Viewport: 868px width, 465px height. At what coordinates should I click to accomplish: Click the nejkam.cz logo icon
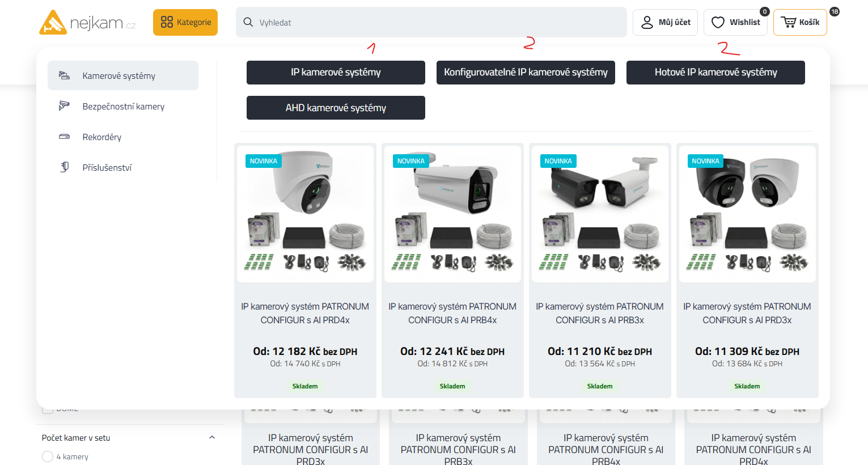click(53, 23)
